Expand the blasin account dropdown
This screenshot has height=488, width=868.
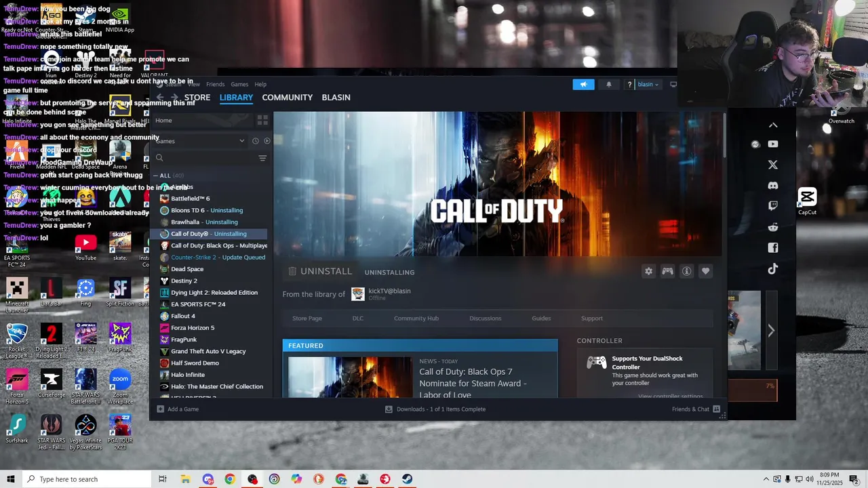[648, 85]
